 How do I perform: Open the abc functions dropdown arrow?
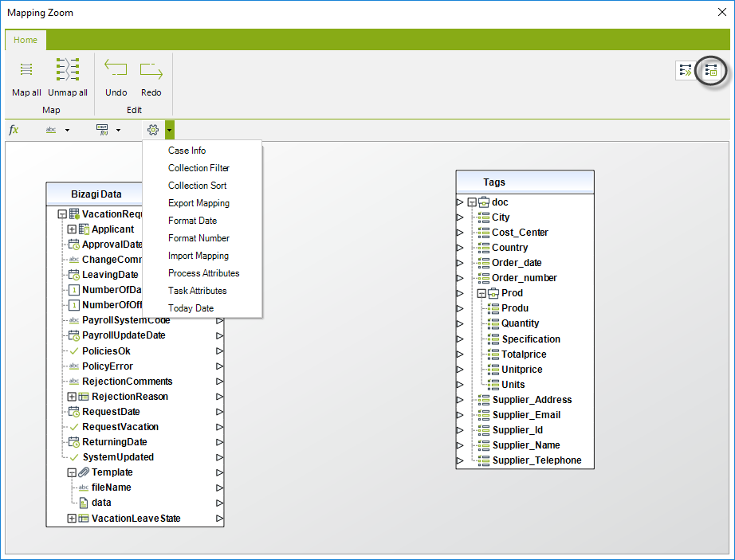click(67, 130)
